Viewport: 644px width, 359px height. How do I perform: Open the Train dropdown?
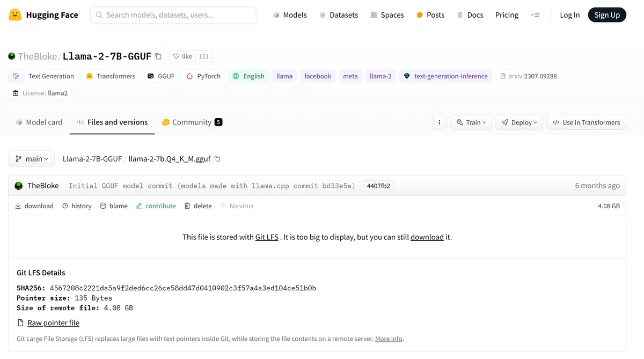pyautogui.click(x=471, y=122)
